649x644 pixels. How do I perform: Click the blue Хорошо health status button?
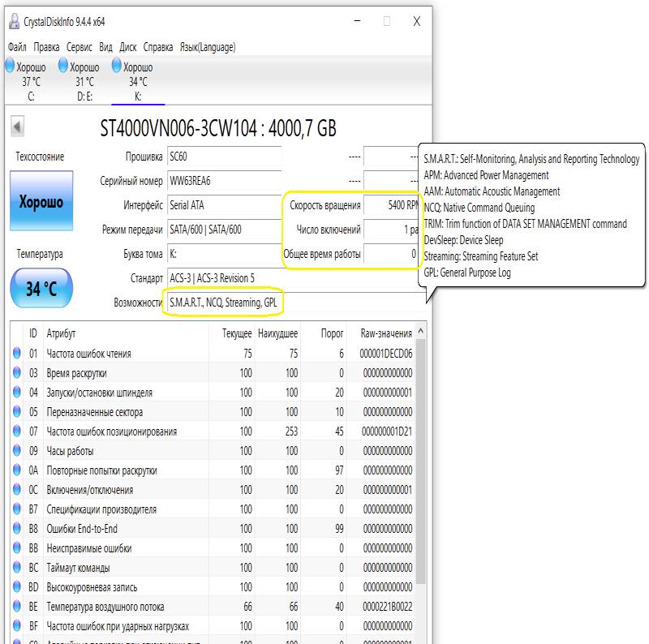41,201
